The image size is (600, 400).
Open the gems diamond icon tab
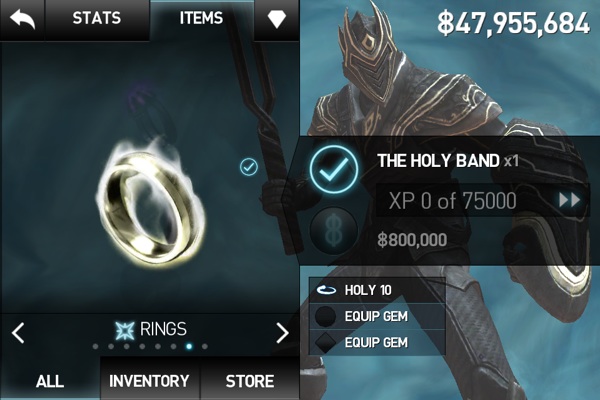277,19
